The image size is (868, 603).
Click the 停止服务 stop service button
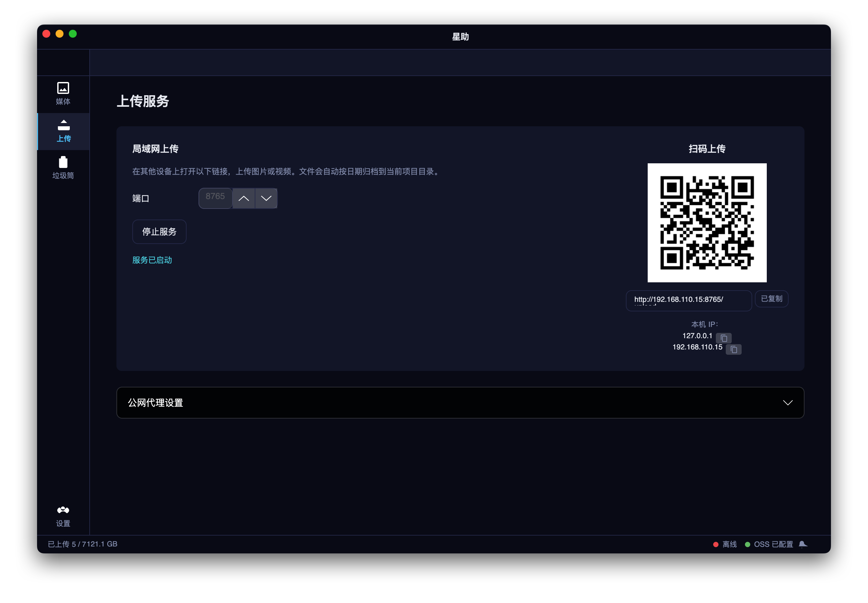pyautogui.click(x=159, y=232)
